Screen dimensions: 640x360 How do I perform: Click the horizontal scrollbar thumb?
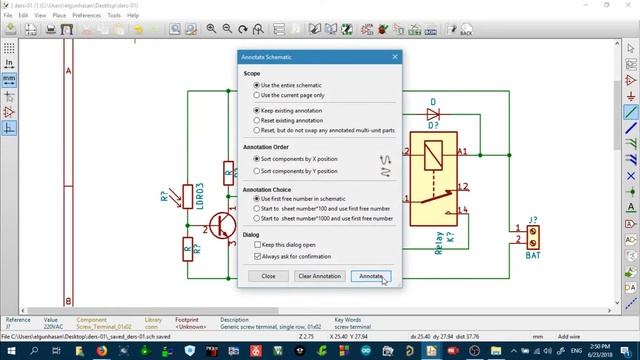point(153,311)
